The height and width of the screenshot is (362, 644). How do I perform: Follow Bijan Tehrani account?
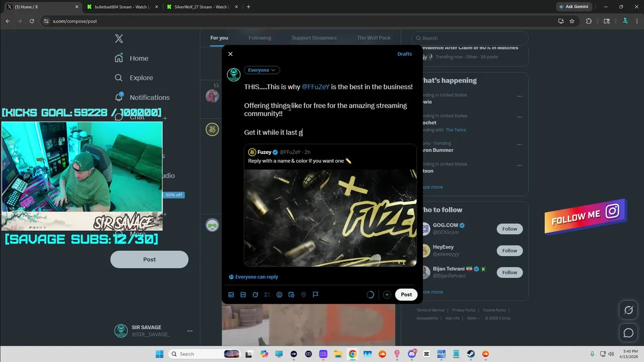[510, 273]
